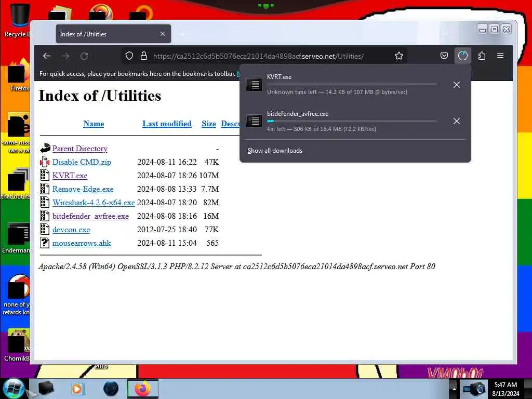Image resolution: width=532 pixels, height=399 pixels.
Task: Click the binary icon beside Wireshark-4.2.6-x64.exe
Action: click(x=45, y=202)
